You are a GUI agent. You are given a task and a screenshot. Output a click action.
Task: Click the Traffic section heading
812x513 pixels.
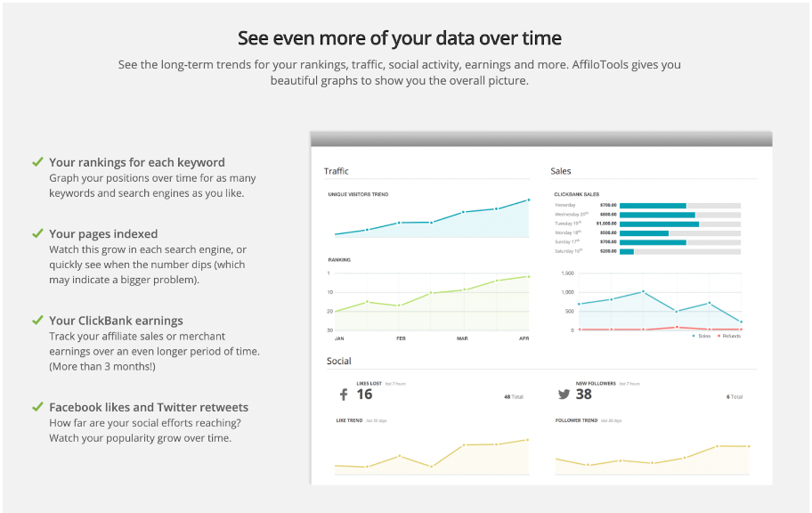click(337, 171)
